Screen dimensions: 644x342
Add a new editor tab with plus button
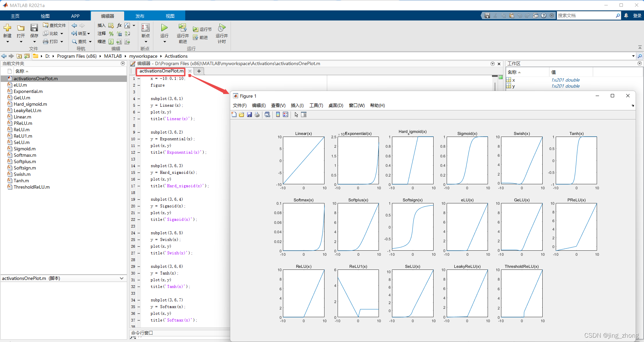click(x=199, y=71)
